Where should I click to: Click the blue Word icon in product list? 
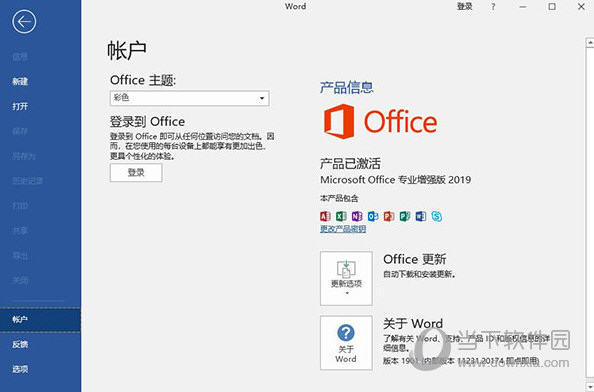click(x=420, y=216)
